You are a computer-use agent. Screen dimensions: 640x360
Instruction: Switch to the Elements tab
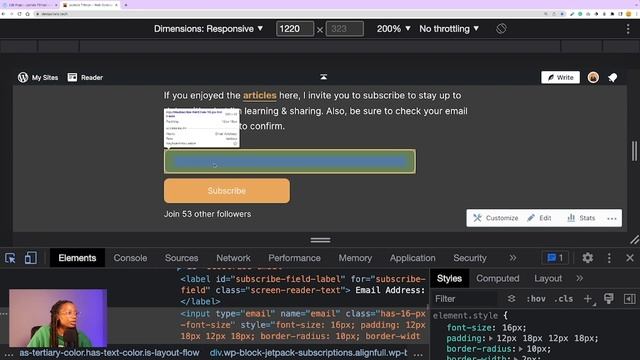click(77, 258)
